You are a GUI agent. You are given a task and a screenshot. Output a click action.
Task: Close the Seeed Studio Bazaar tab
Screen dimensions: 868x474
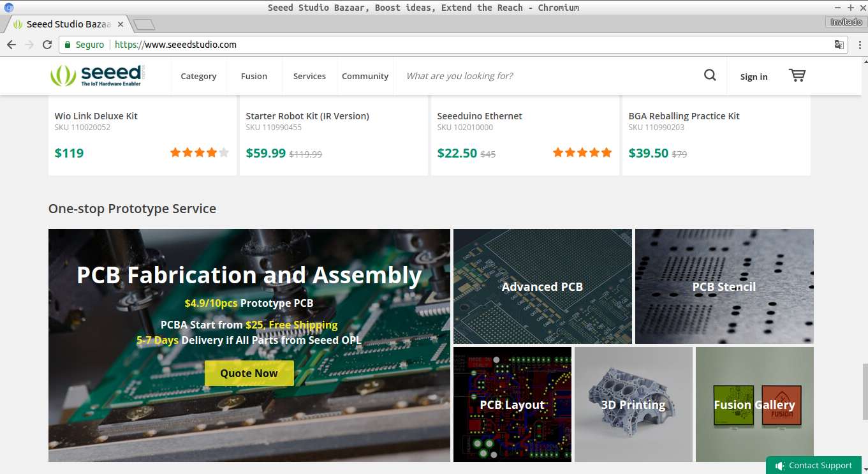(120, 24)
